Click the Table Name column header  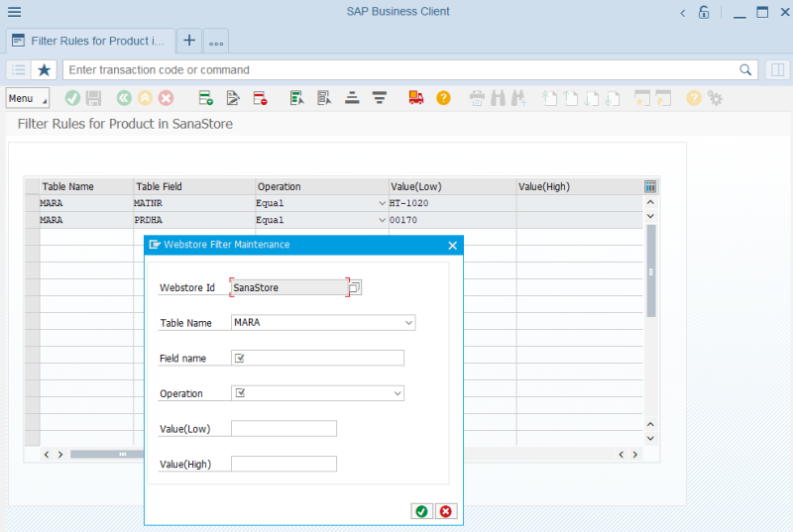pyautogui.click(x=86, y=186)
